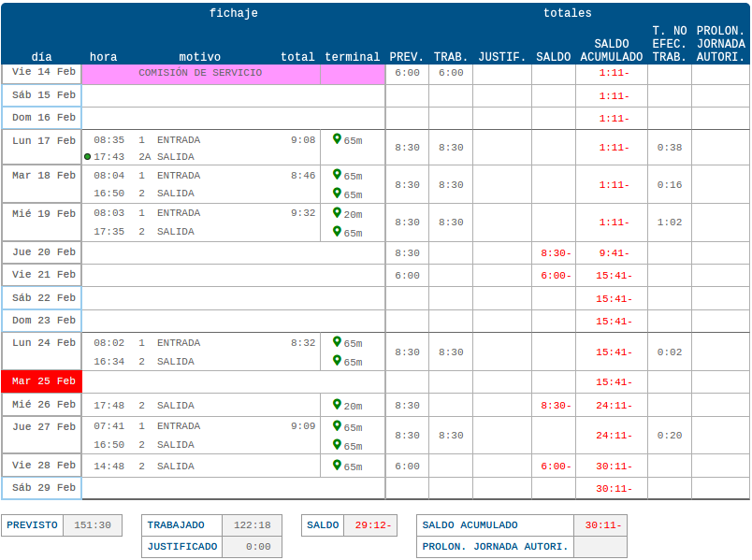752x560 pixels.
Task: Click the location pin for Vie 28 Feb salida
Action: (x=337, y=466)
